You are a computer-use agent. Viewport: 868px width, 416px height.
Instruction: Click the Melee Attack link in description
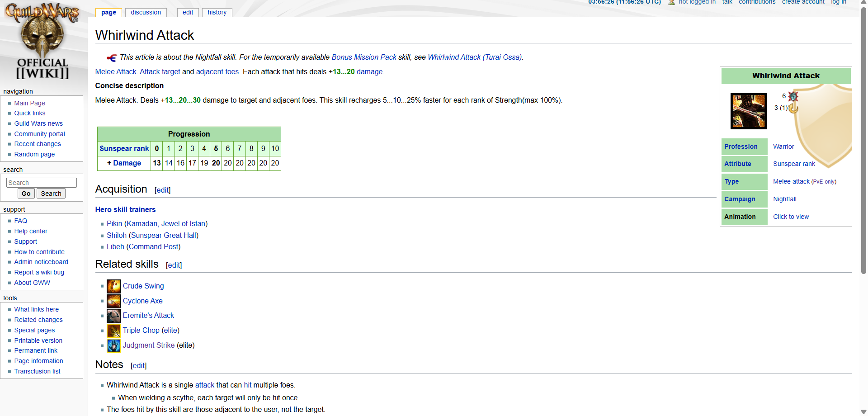tap(116, 72)
